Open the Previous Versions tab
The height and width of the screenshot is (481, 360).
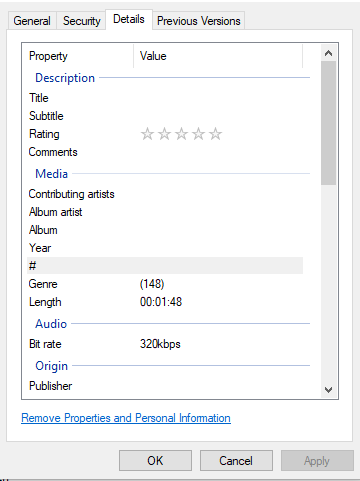click(199, 21)
